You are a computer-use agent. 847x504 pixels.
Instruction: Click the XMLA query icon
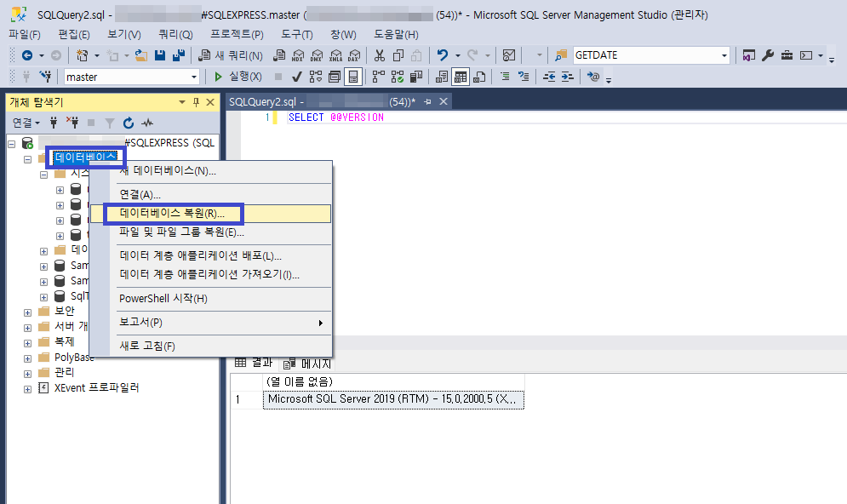(335, 55)
